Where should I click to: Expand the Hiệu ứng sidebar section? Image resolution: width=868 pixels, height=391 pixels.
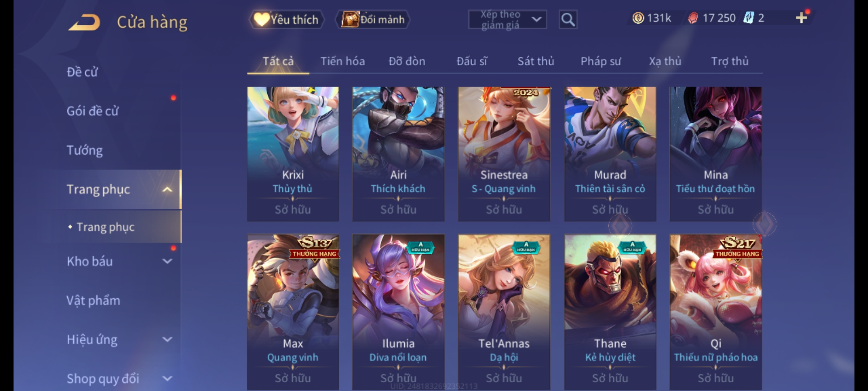(167, 340)
